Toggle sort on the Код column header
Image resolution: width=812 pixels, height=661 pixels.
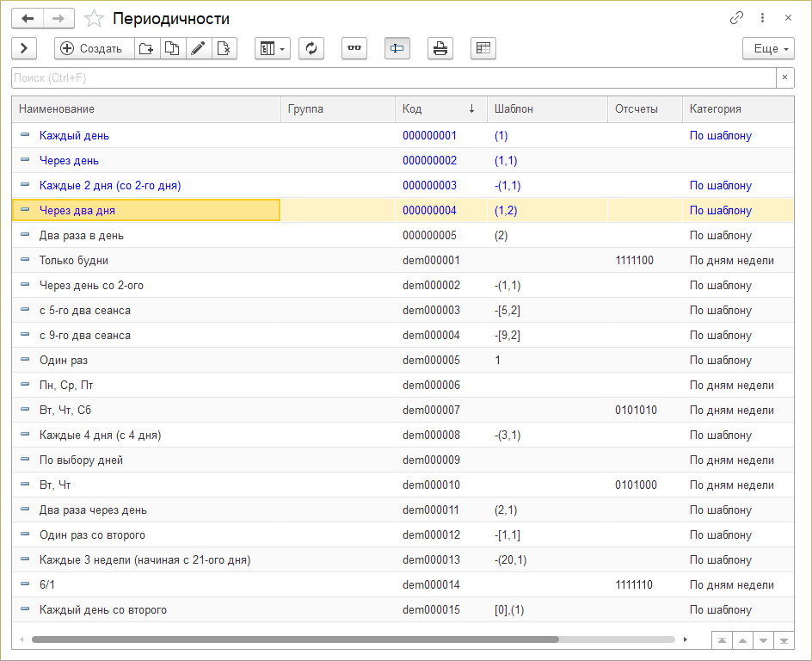pos(439,108)
